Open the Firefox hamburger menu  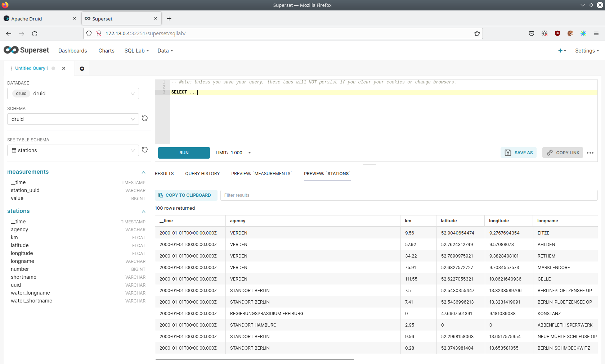click(596, 33)
